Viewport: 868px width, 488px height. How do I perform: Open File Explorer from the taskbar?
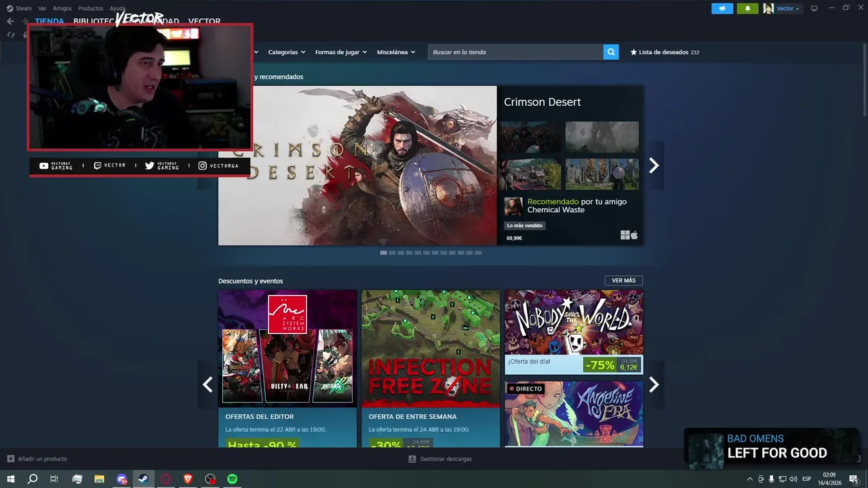coord(99,479)
